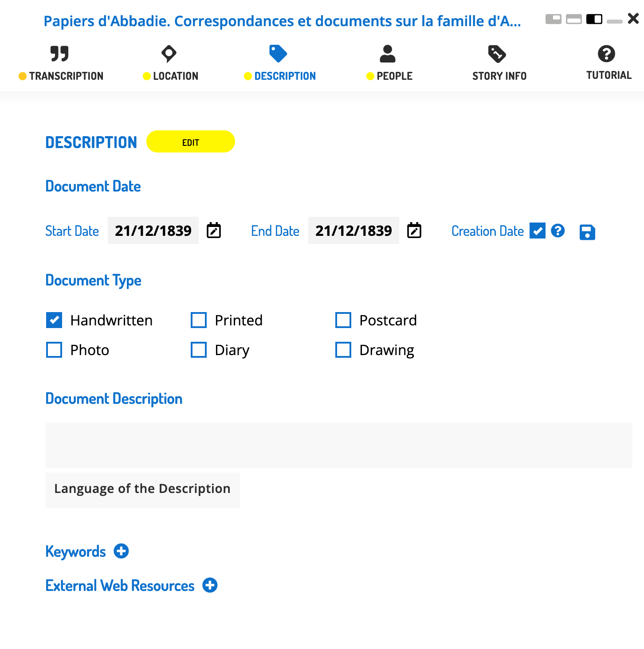Switch to half-screen split view layout

(x=594, y=19)
